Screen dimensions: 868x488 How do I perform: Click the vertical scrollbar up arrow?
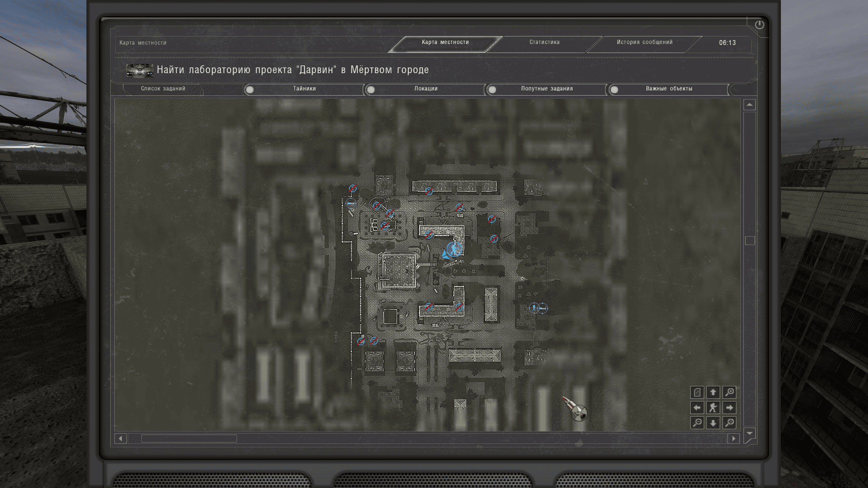pyautogui.click(x=749, y=105)
